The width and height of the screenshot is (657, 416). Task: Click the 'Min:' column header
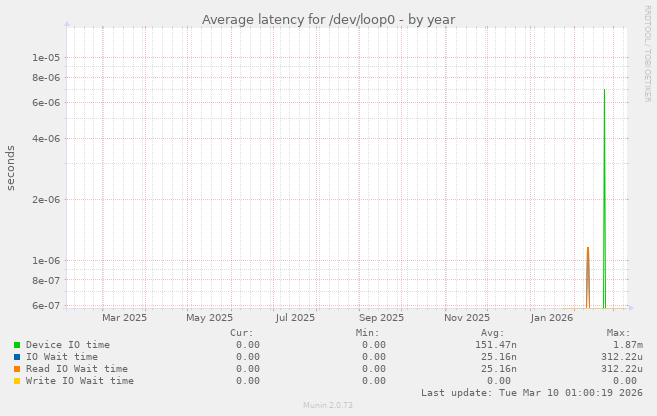[367, 333]
